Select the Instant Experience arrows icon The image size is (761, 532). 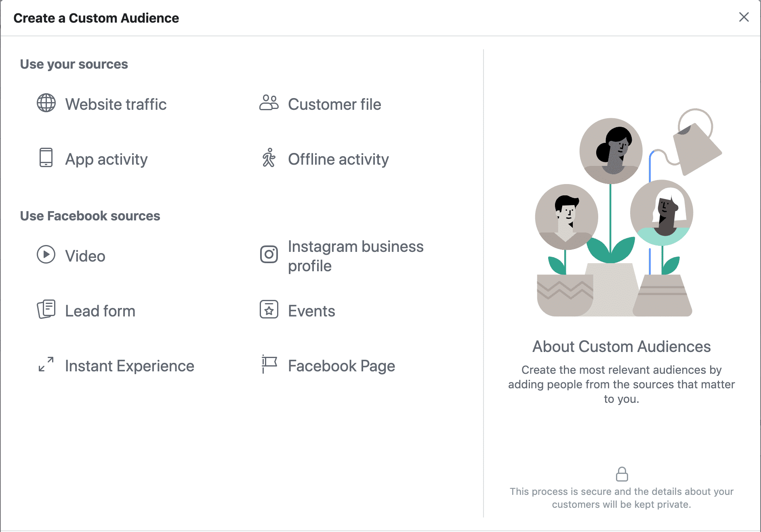pos(46,365)
